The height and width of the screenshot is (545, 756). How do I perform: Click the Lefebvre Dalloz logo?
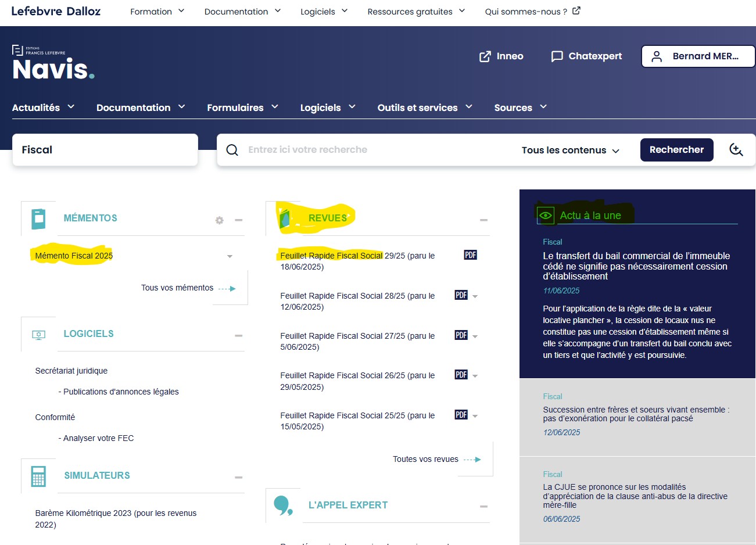56,11
